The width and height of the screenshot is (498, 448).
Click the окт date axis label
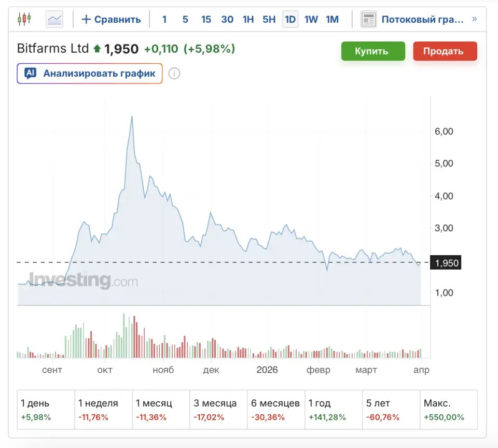click(105, 370)
